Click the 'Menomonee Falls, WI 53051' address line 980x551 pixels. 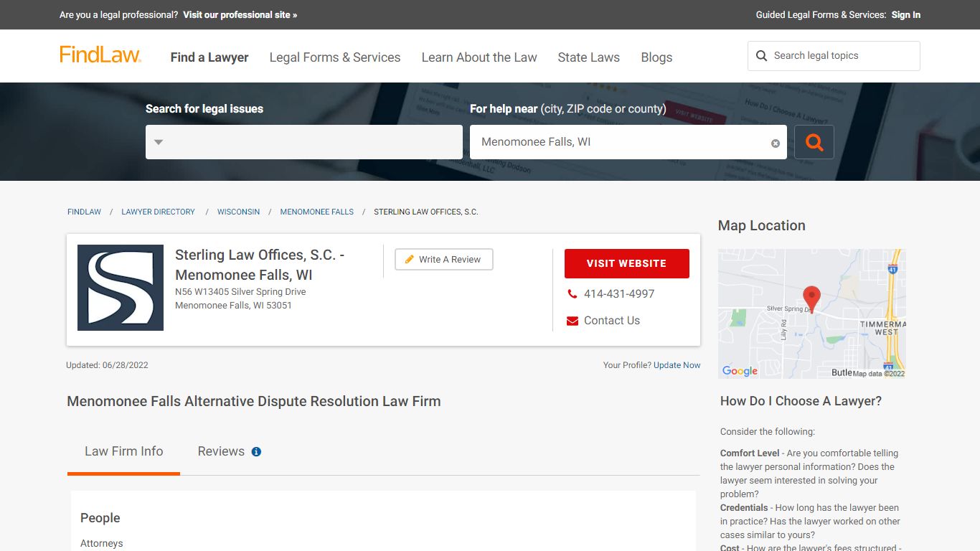click(233, 306)
